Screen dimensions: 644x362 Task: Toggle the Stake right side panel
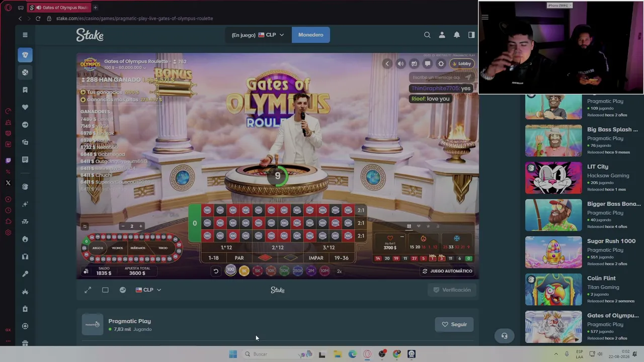click(471, 35)
